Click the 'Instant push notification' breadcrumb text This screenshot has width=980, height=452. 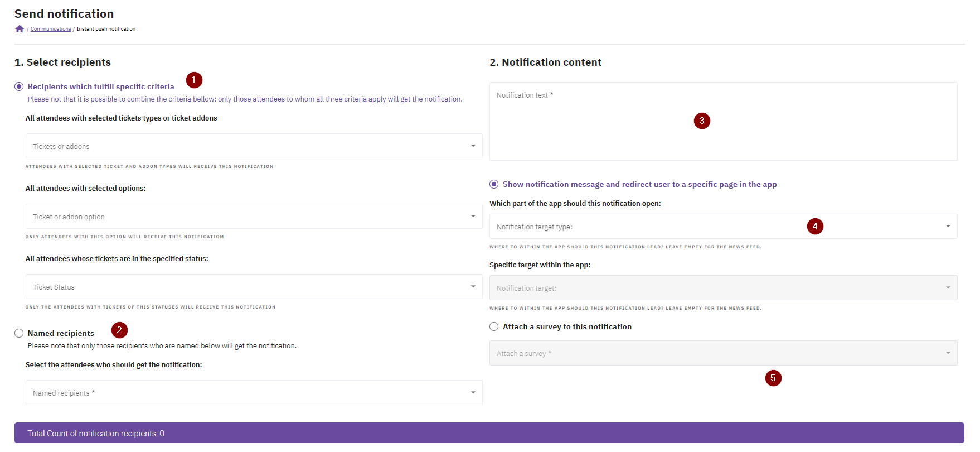(x=106, y=29)
